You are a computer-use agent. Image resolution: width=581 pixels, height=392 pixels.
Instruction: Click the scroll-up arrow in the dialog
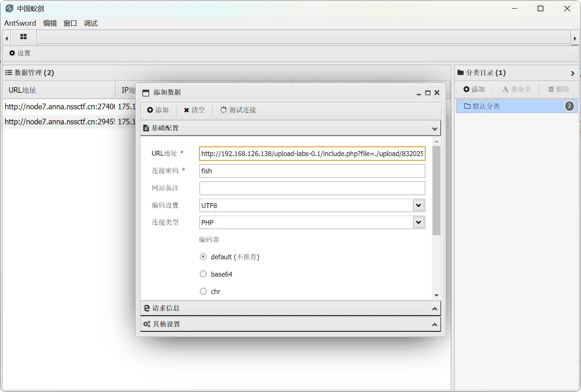pos(437,142)
